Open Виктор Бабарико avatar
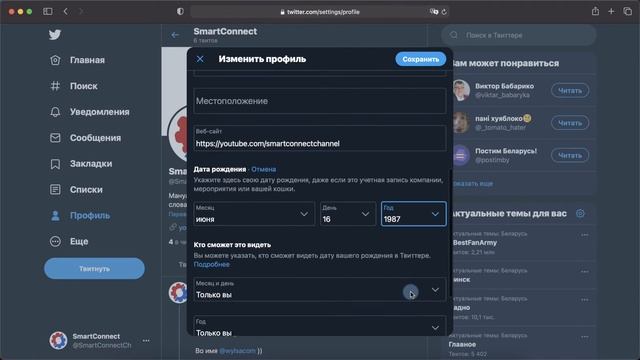 coord(461,90)
